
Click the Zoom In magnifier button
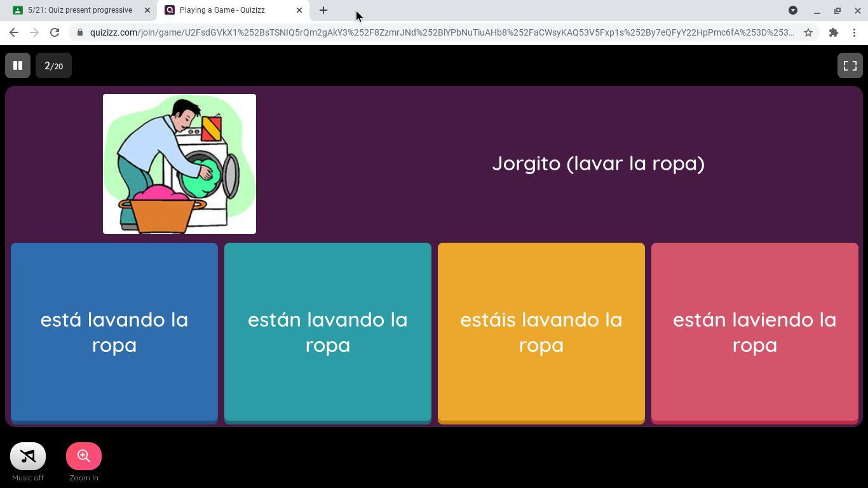pyautogui.click(x=84, y=456)
